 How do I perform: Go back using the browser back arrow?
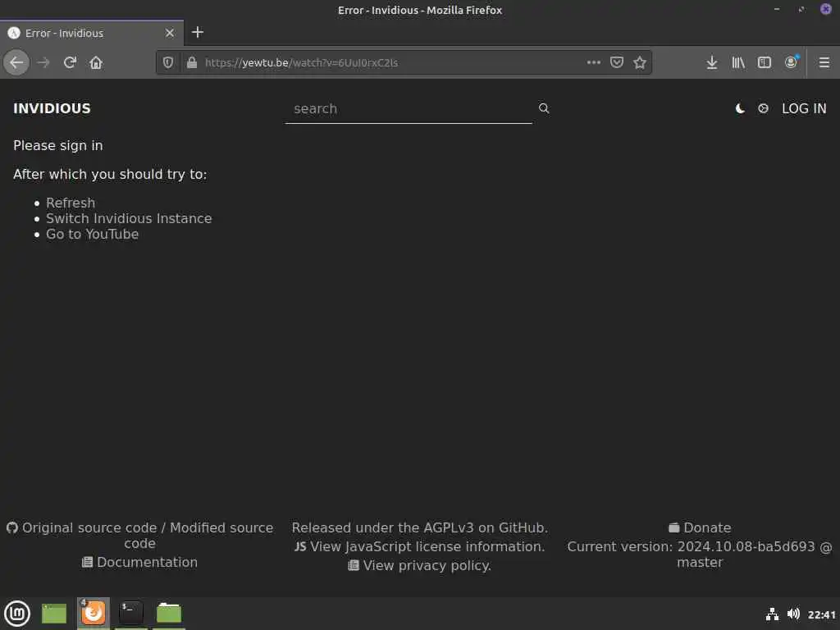point(16,62)
